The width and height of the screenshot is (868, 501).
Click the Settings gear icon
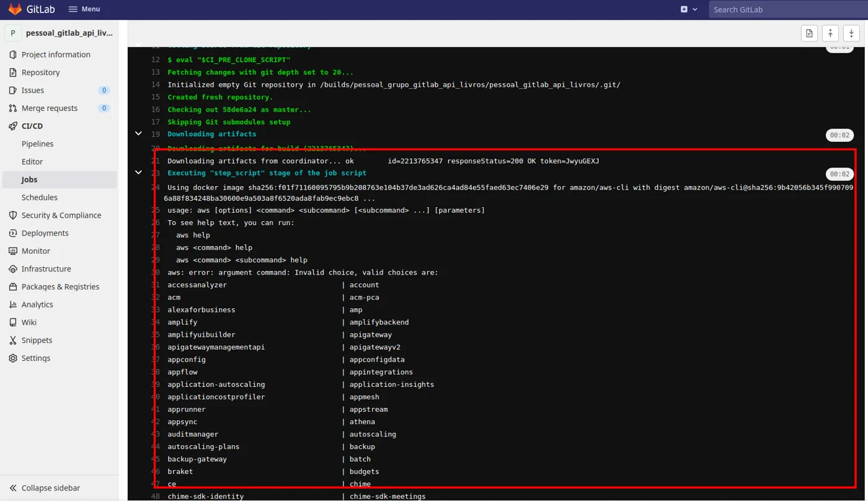[12, 358]
